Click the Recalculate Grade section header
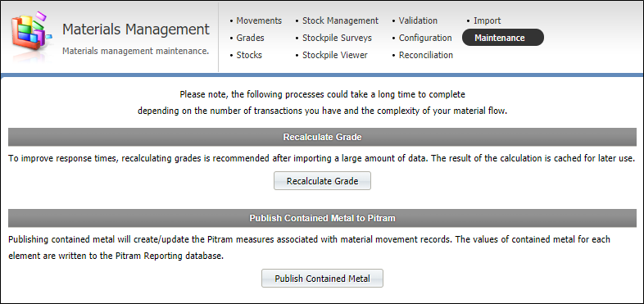644x304 pixels. (x=323, y=137)
